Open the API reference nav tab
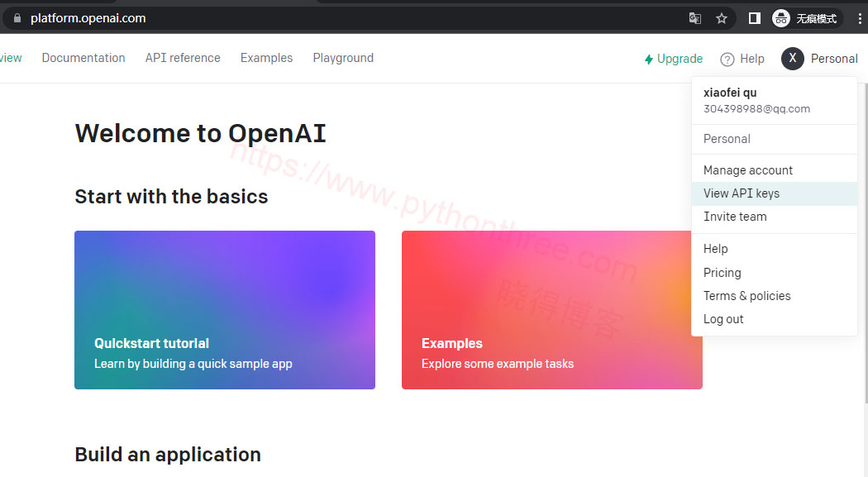The height and width of the screenshot is (477, 868). pos(183,58)
